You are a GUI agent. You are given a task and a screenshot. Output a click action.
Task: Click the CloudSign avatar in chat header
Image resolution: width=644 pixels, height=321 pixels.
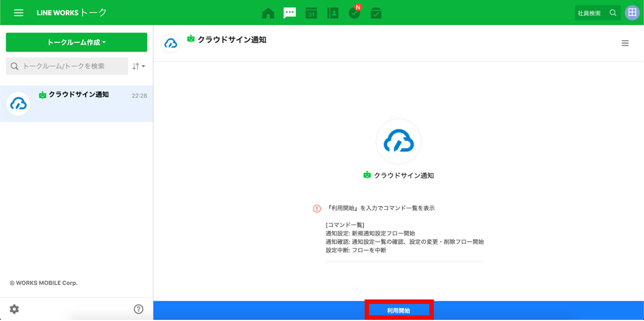(171, 44)
